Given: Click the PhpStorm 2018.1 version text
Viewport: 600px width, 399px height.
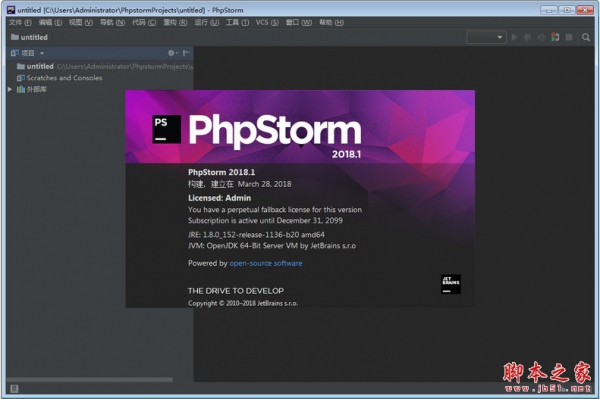Looking at the screenshot, I should click(222, 172).
